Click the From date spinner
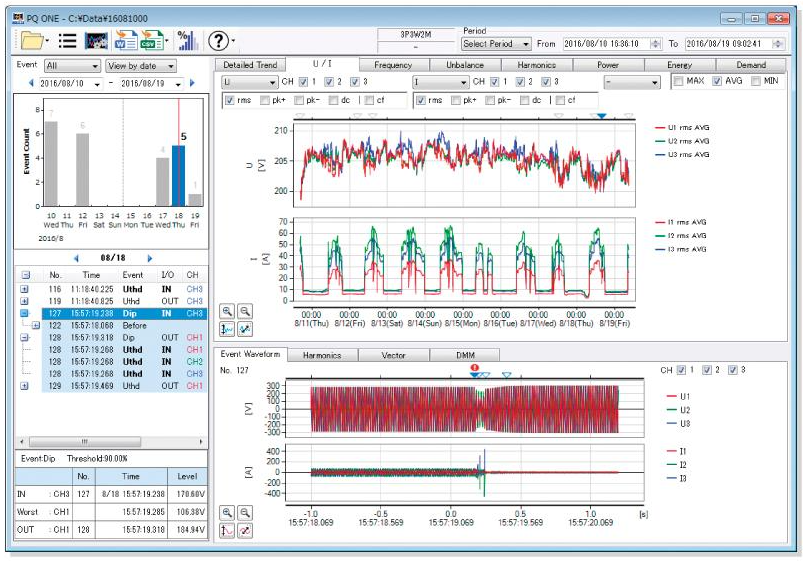 (x=655, y=44)
